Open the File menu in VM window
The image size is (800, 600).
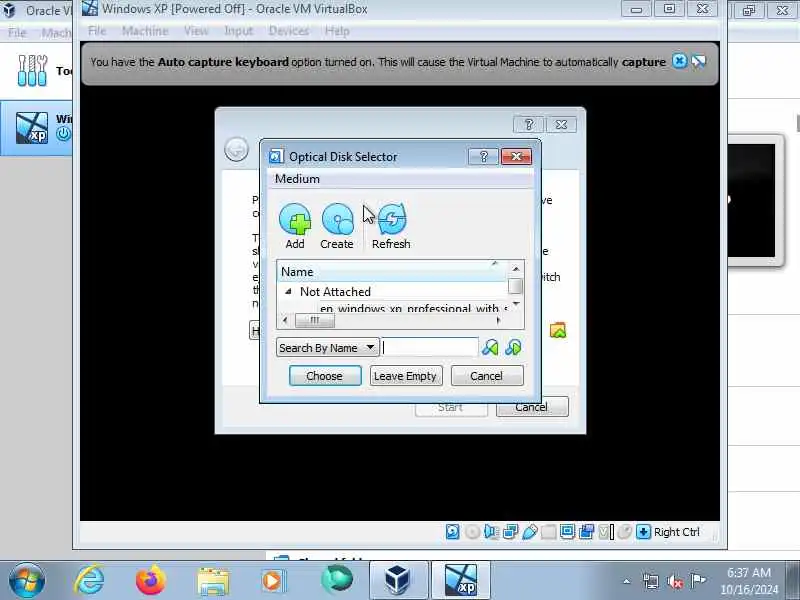(x=97, y=31)
